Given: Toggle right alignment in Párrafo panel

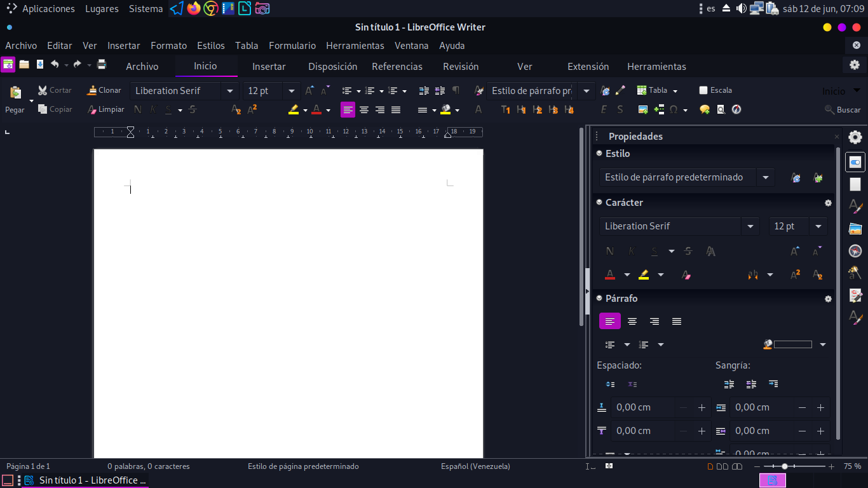Looking at the screenshot, I should pyautogui.click(x=654, y=322).
